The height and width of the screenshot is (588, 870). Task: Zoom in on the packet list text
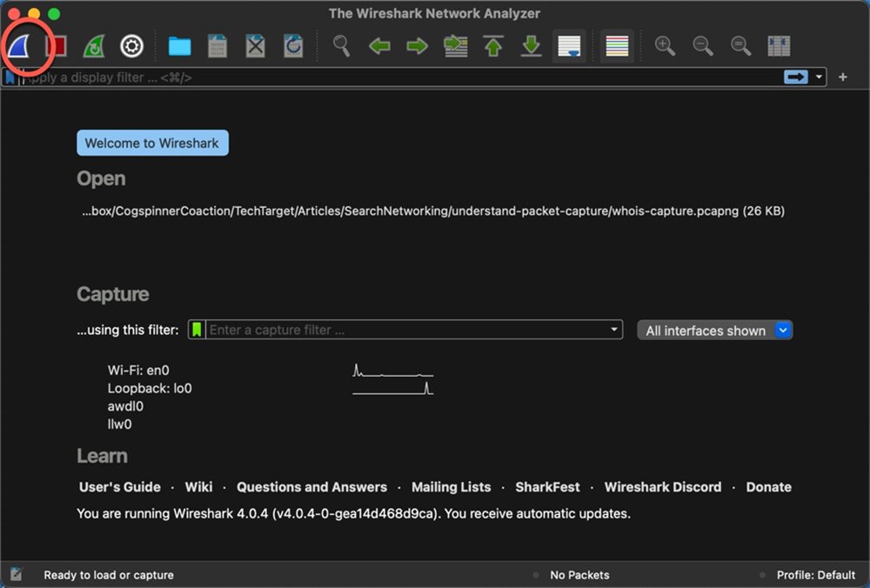click(665, 46)
